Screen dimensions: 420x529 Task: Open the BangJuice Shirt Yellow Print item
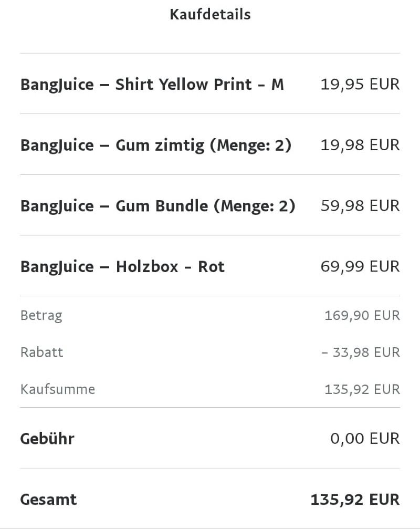pyautogui.click(x=152, y=84)
